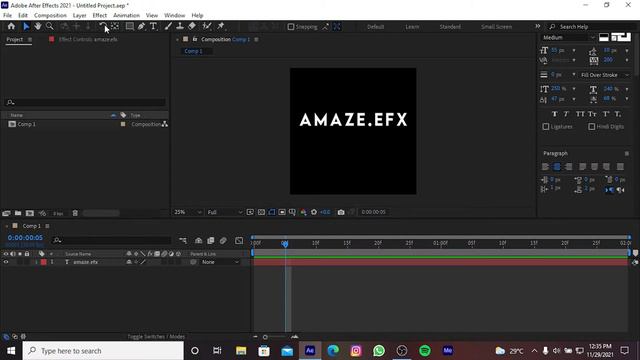Click Toggle Switches / Modes button

[156, 337]
